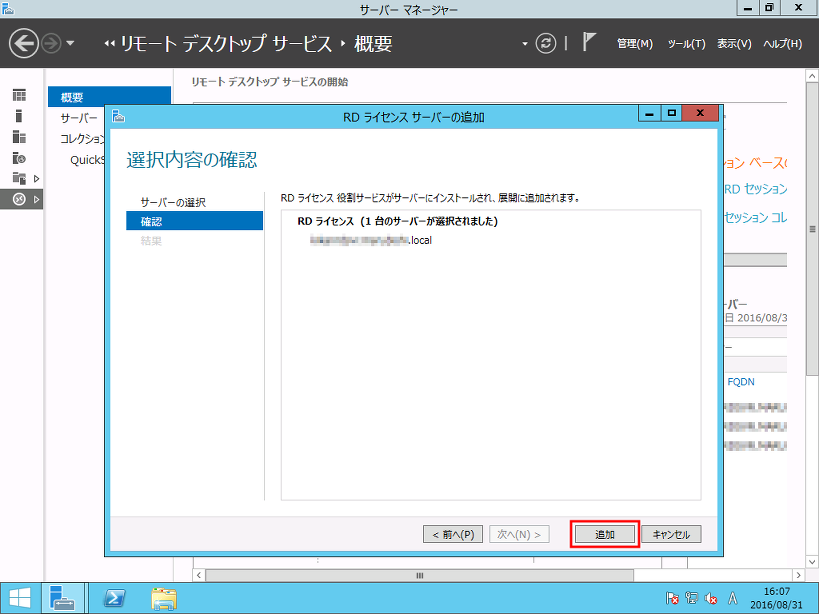Click the horizontal scrollbar at the bottom
819x614 pixels.
pos(419,576)
